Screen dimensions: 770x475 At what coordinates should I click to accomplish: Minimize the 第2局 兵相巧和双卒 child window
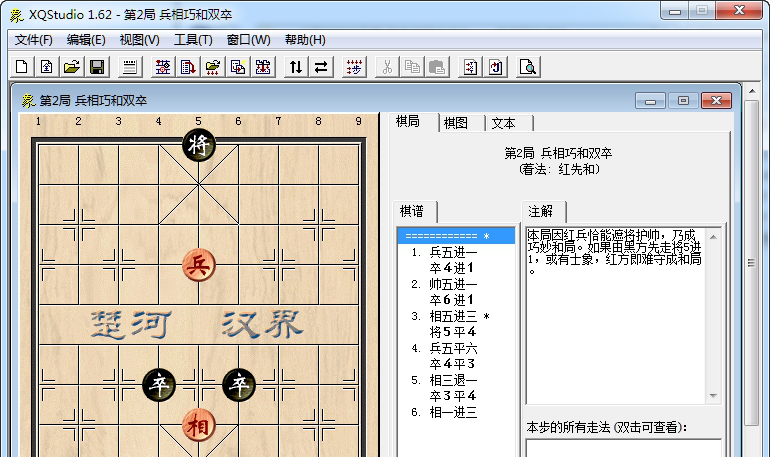651,101
